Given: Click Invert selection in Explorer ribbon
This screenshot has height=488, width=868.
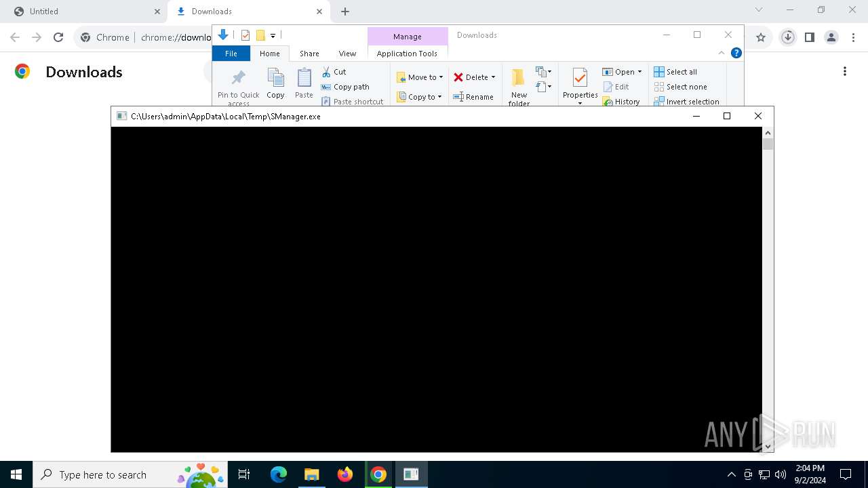Looking at the screenshot, I should pyautogui.click(x=686, y=102).
